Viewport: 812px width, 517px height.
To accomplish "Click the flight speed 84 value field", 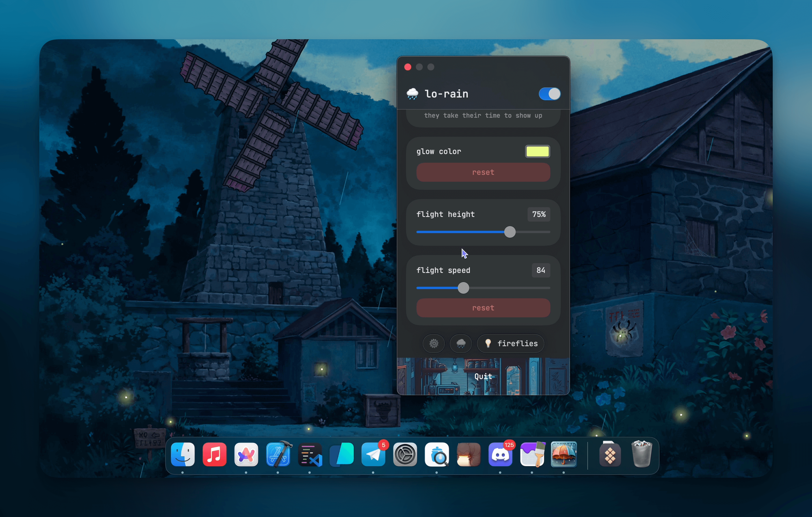I will click(x=541, y=270).
